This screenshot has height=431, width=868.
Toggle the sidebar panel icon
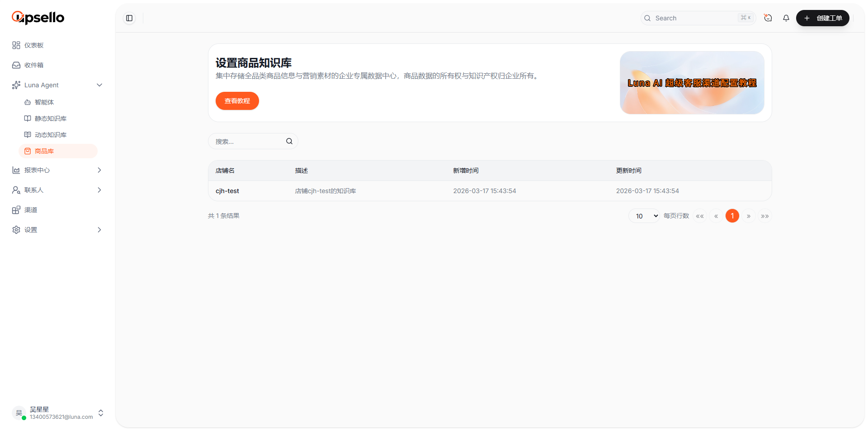[129, 18]
